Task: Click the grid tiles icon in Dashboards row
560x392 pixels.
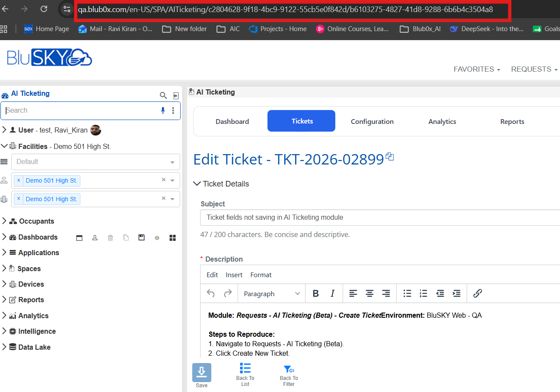Action: pyautogui.click(x=172, y=238)
